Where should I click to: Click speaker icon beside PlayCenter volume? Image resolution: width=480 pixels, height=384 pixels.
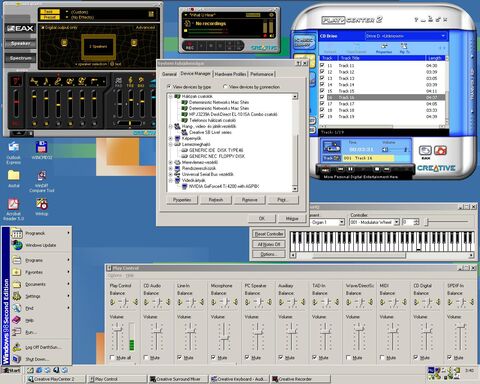(385, 150)
